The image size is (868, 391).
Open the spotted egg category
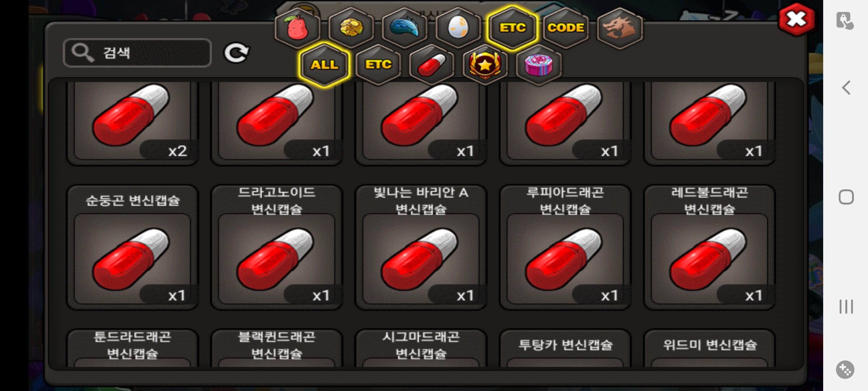click(x=458, y=28)
